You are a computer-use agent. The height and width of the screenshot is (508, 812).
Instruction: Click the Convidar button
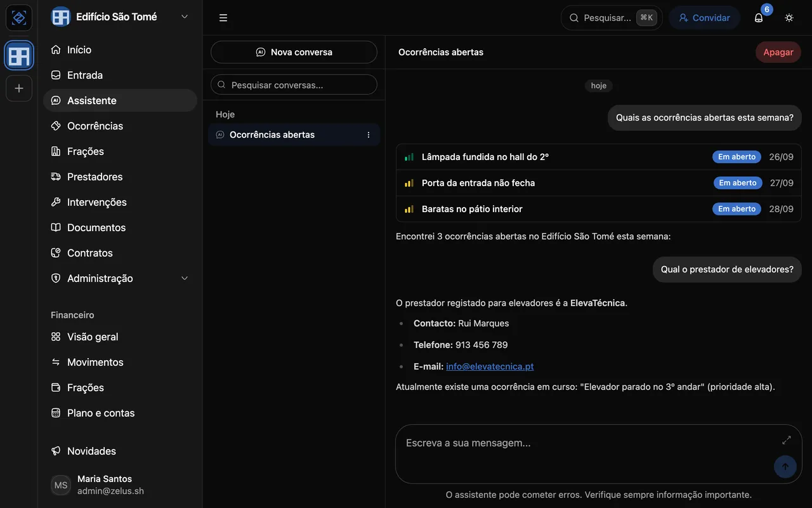point(704,18)
